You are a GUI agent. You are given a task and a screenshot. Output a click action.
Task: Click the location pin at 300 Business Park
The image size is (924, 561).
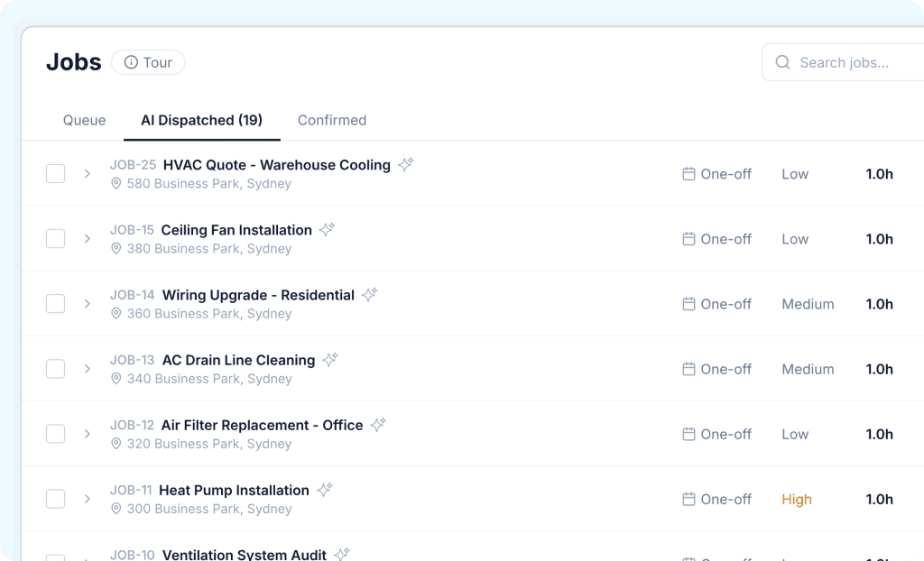[x=116, y=509]
